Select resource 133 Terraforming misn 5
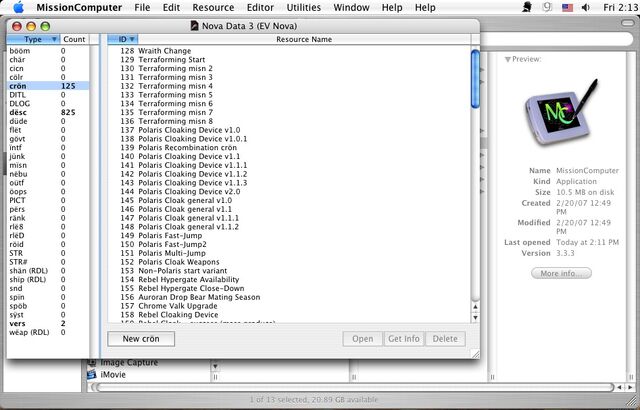Image resolution: width=640 pixels, height=410 pixels. pyautogui.click(x=289, y=95)
